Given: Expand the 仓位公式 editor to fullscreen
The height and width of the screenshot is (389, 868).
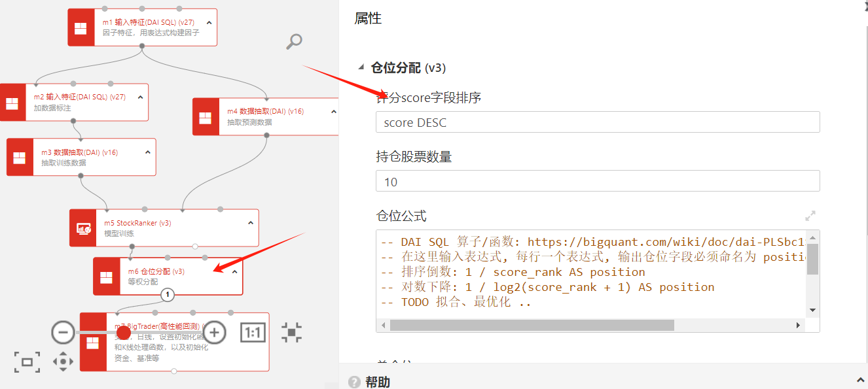Looking at the screenshot, I should pos(810,216).
